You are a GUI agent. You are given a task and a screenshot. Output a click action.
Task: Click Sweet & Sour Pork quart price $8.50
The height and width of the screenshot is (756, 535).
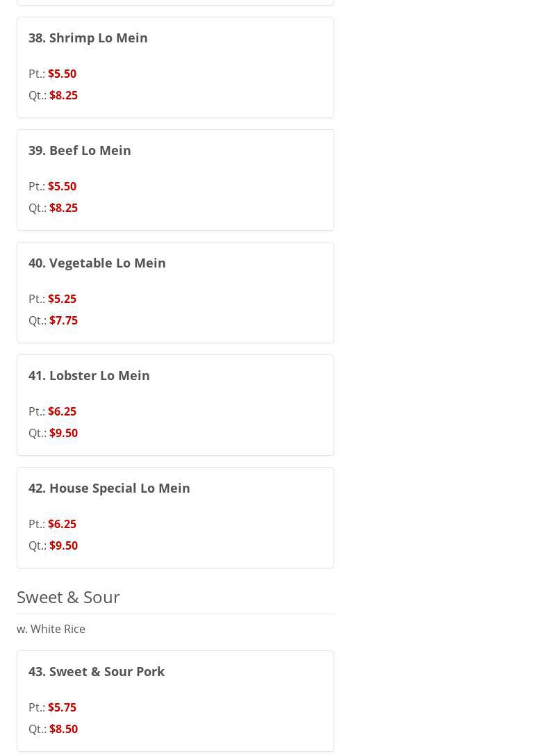coord(63,729)
